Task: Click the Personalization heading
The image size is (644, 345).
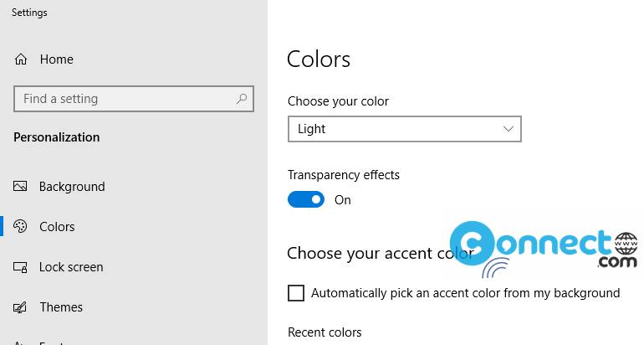Action: click(x=57, y=137)
